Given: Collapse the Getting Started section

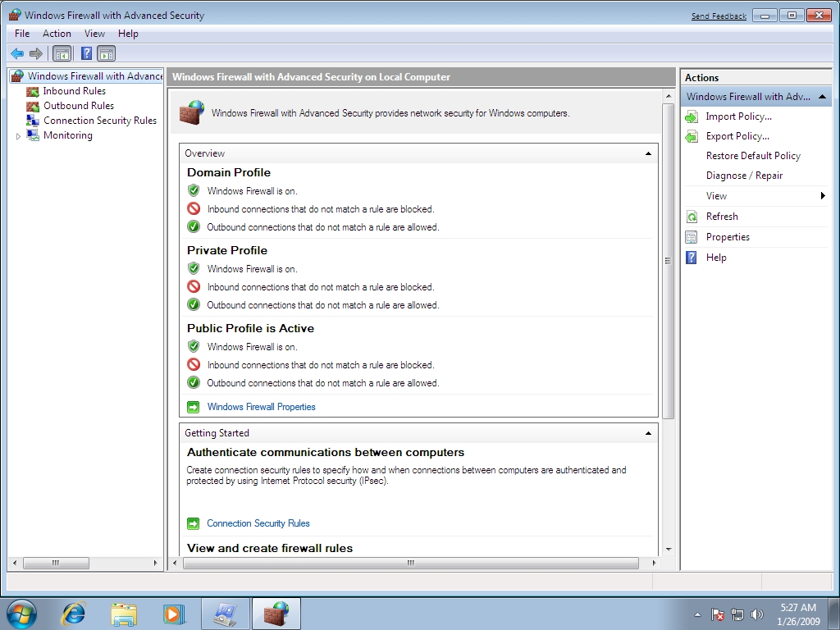Looking at the screenshot, I should 648,433.
